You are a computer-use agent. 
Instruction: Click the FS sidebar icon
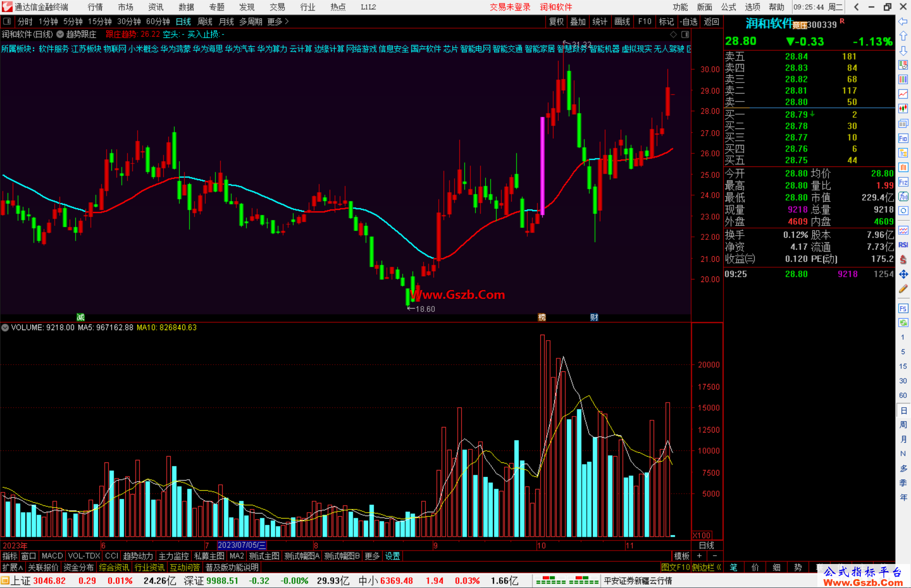click(x=903, y=309)
